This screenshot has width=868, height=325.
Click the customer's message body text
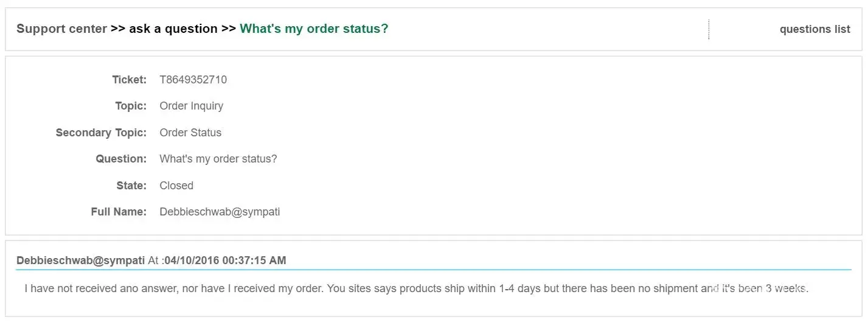[416, 288]
